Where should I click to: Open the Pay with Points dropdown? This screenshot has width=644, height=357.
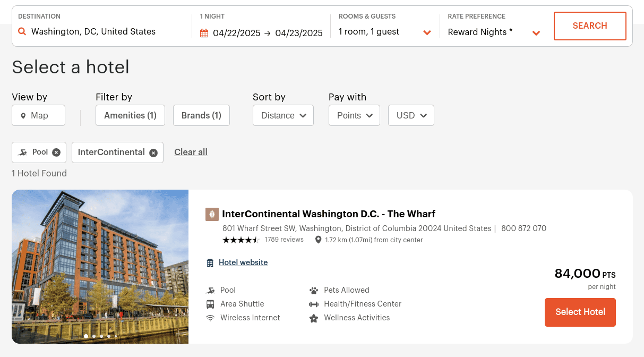(354, 115)
